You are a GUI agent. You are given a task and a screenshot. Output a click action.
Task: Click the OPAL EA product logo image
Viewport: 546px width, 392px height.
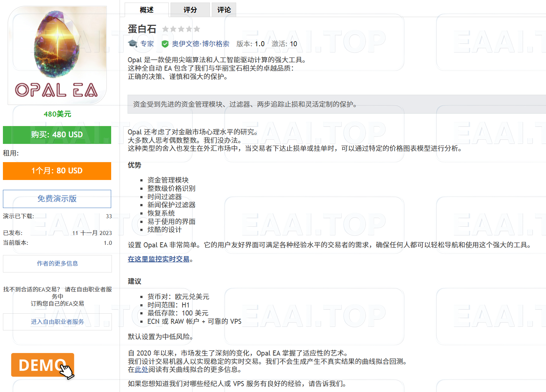pos(56,55)
